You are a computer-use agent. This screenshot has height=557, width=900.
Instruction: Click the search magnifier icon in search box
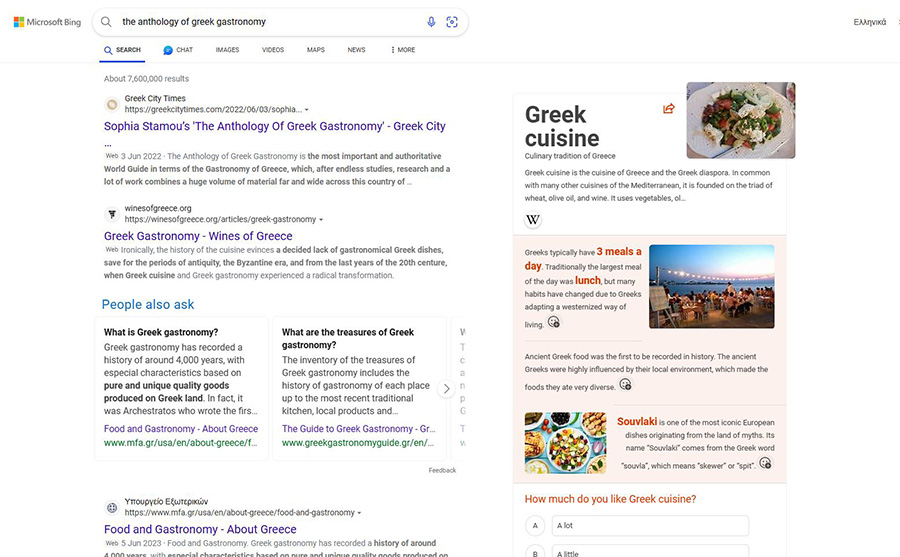(106, 22)
